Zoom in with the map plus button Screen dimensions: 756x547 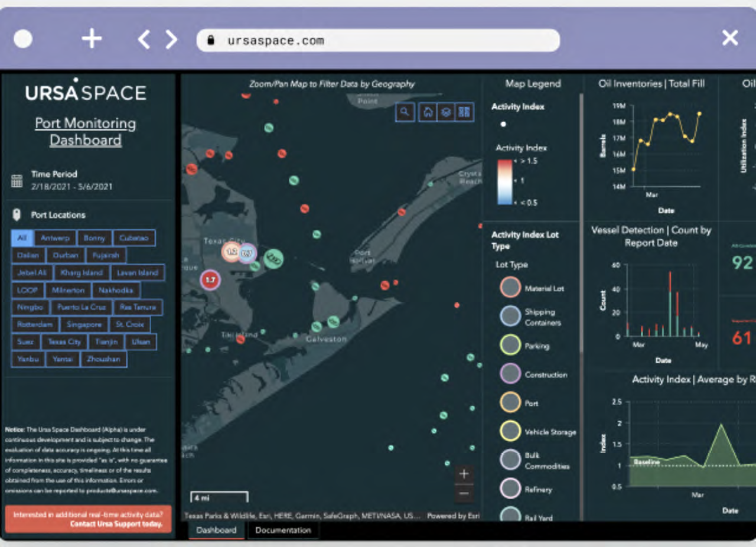[464, 474]
